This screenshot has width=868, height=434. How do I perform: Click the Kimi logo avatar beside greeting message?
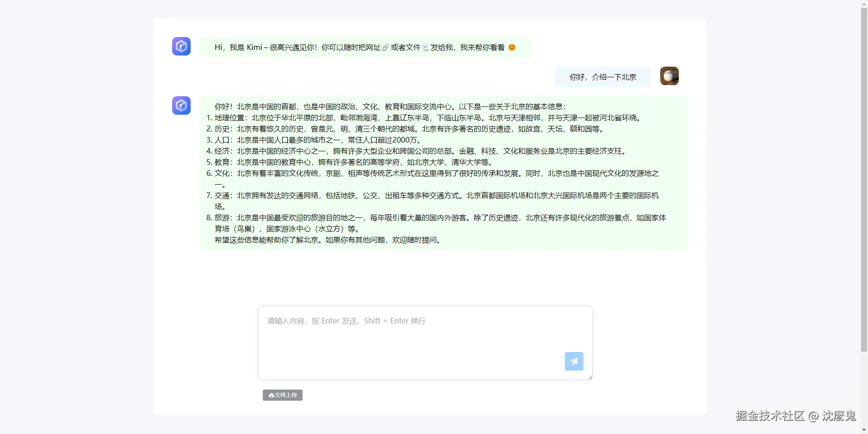tap(181, 46)
